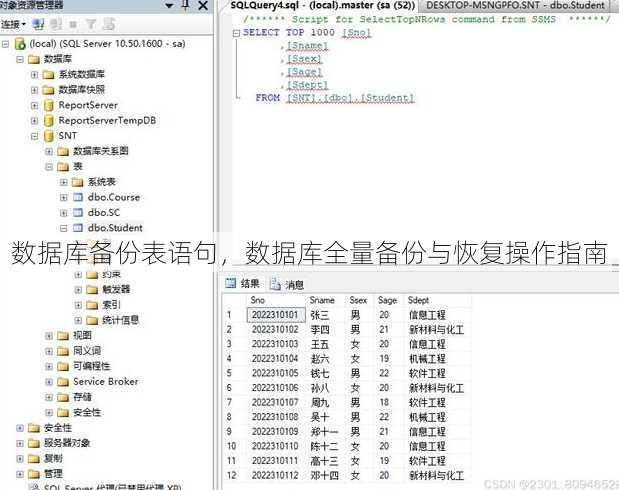Select the 服务器对象 folder icon

[x=34, y=443]
